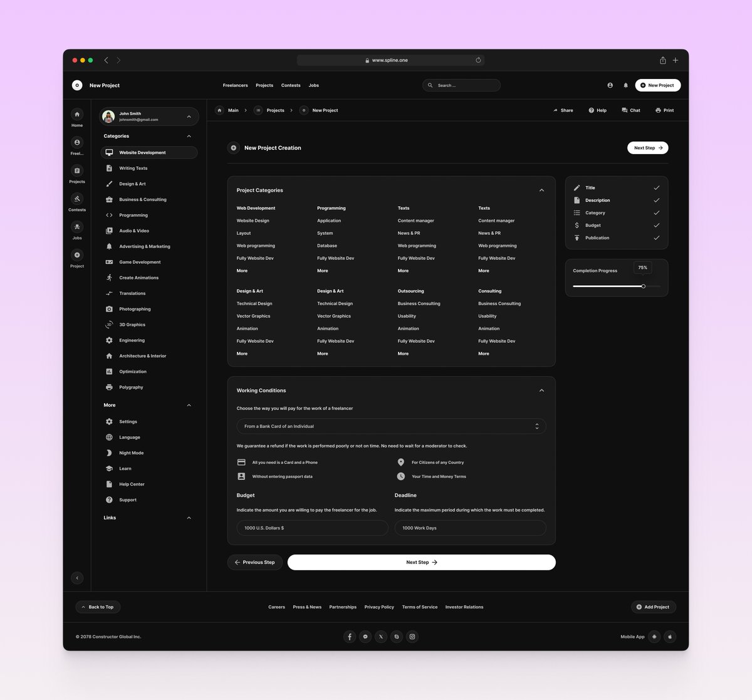Click More under Outsourcing column
The height and width of the screenshot is (700, 752).
point(403,353)
